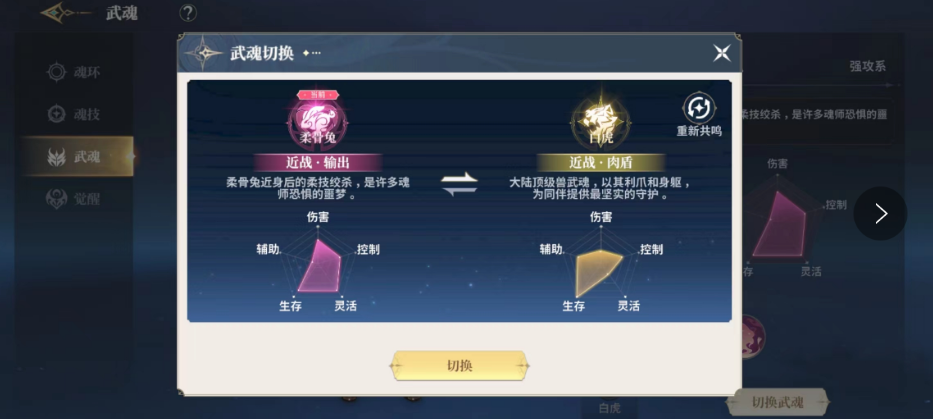Click the back arrow emblem beside 武魂
The height and width of the screenshot is (419, 933).
[x=65, y=12]
